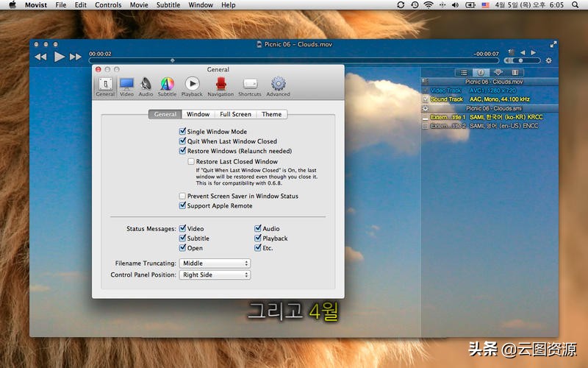Open the Video preferences pane

pyautogui.click(x=126, y=86)
